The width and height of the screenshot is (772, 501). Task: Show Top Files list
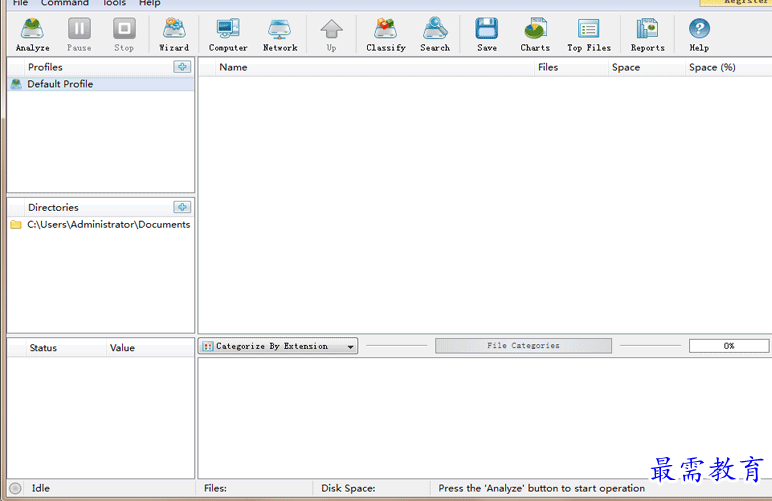(589, 33)
